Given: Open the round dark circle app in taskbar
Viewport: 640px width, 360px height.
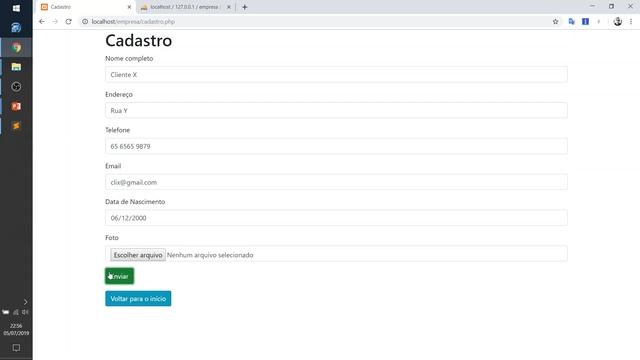Looking at the screenshot, I should (x=16, y=87).
